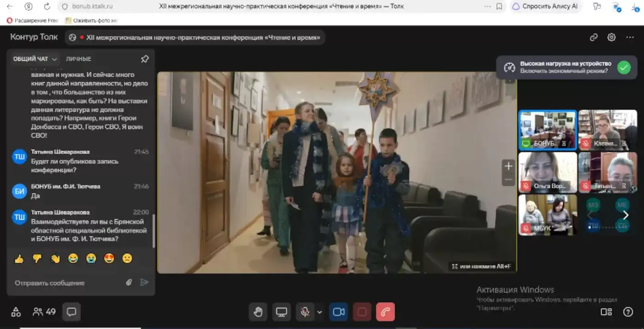
Task: Expand the ОБЩИЙ ЧАТ dropdown
Action: [x=35, y=59]
